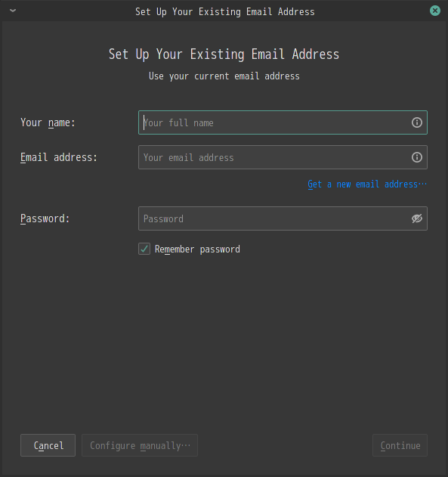Uncheck the Remember password checkbox
Viewport: 448px width, 477px height.
144,249
